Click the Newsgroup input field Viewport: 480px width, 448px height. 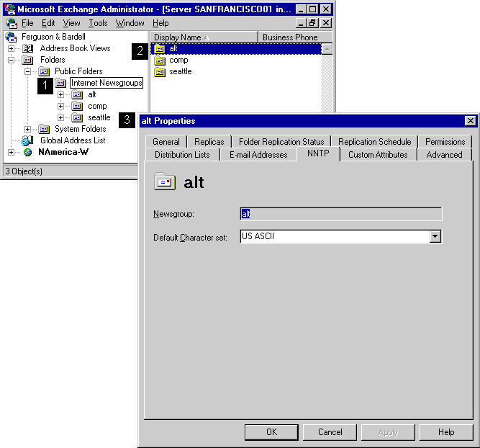pyautogui.click(x=341, y=214)
